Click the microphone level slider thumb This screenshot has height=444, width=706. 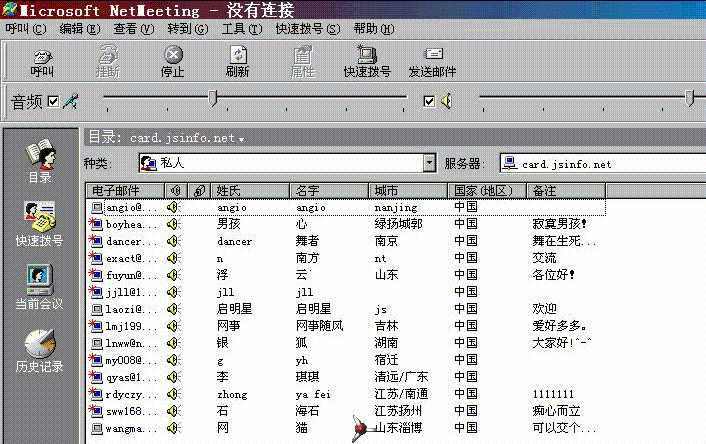pos(213,98)
